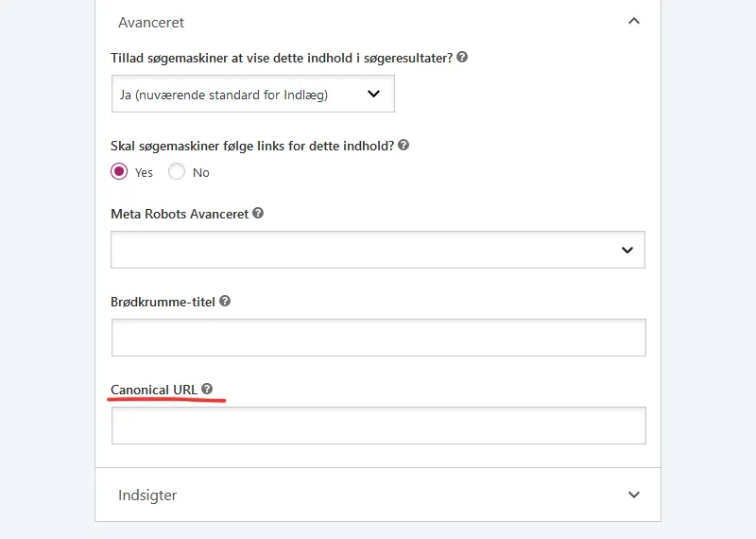Image resolution: width=756 pixels, height=539 pixels.
Task: Click the Indsigter section heading text
Action: [x=147, y=496]
